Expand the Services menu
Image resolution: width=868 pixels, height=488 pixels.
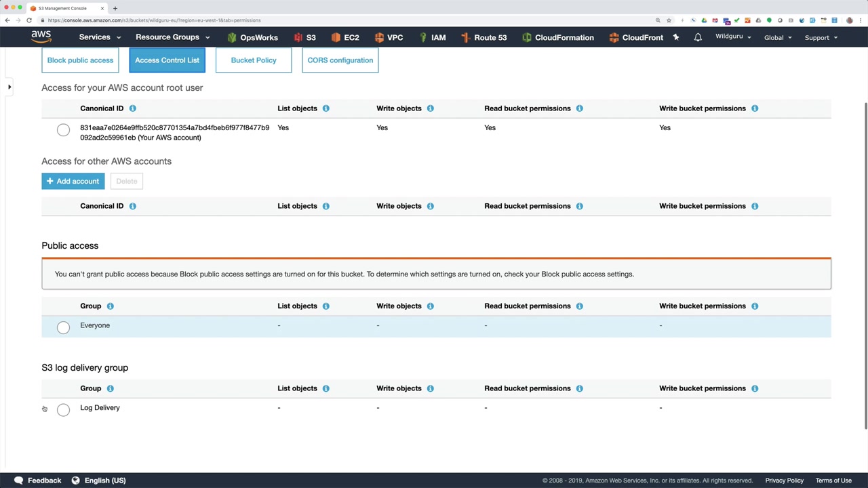pos(100,37)
